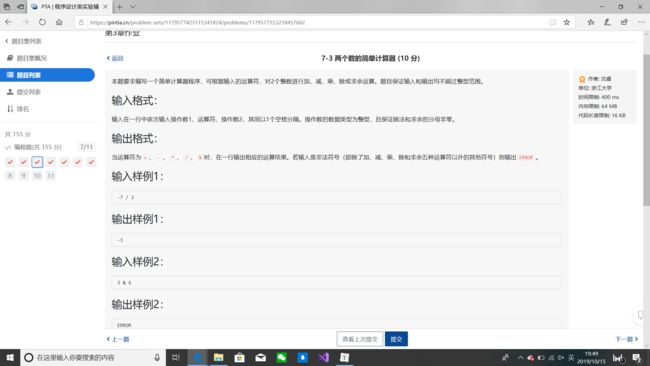Add this page to favorites with star icon
The height and width of the screenshot is (366, 650).
pos(567,22)
